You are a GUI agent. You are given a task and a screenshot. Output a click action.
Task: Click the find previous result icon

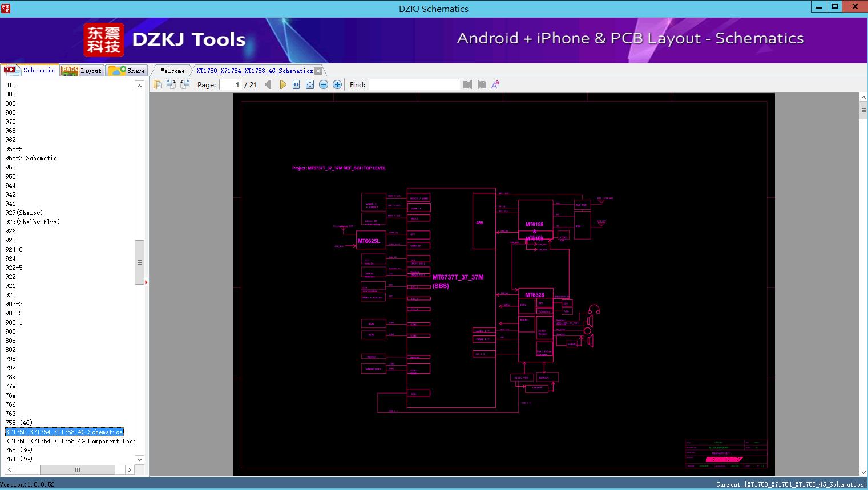pyautogui.click(x=468, y=84)
